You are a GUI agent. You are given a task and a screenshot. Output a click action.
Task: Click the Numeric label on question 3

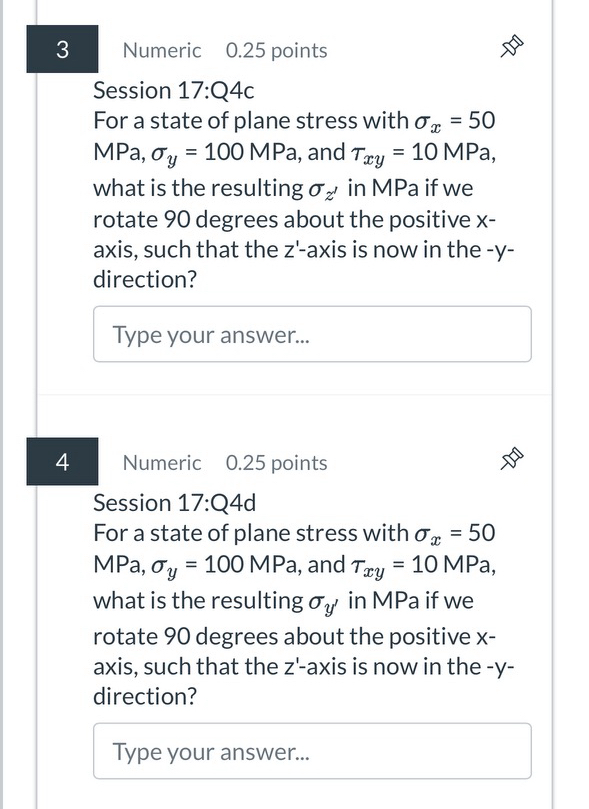tap(161, 51)
